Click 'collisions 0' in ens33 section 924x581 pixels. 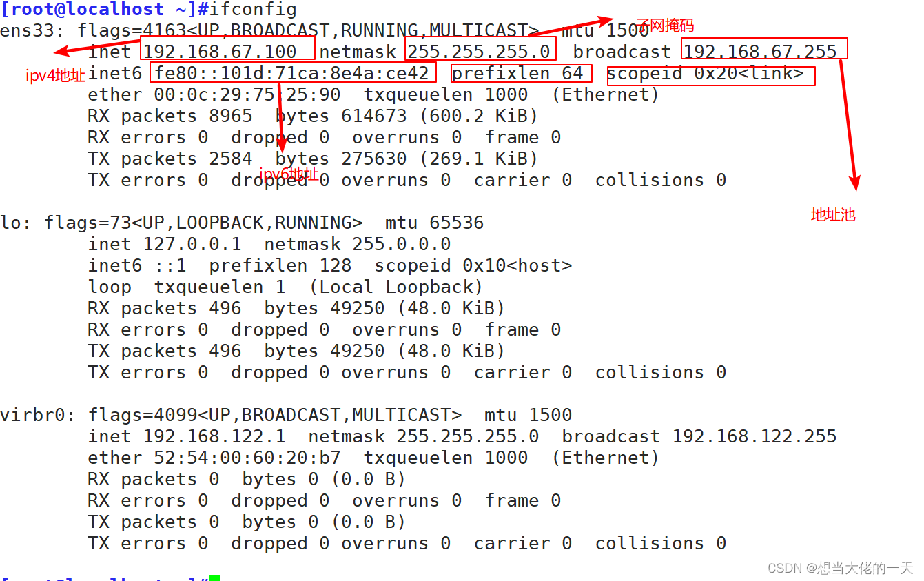[661, 180]
